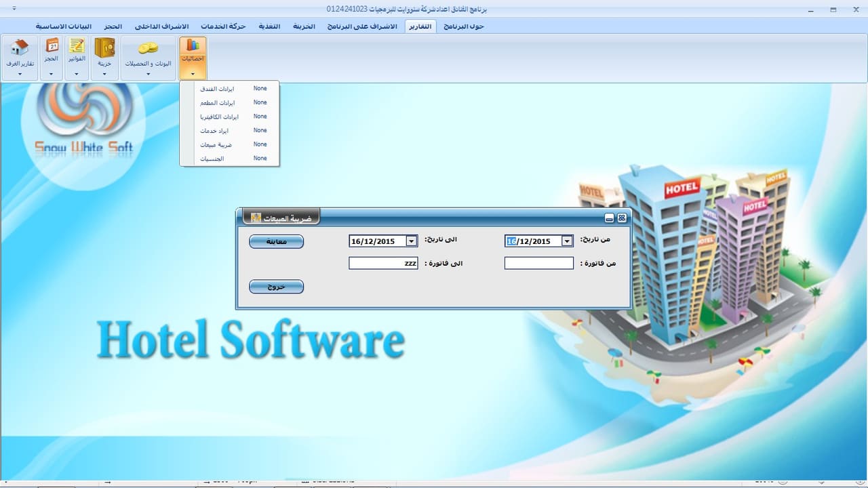Switch to the التغذية tab
Viewport: 868px width, 488px height.
click(269, 26)
